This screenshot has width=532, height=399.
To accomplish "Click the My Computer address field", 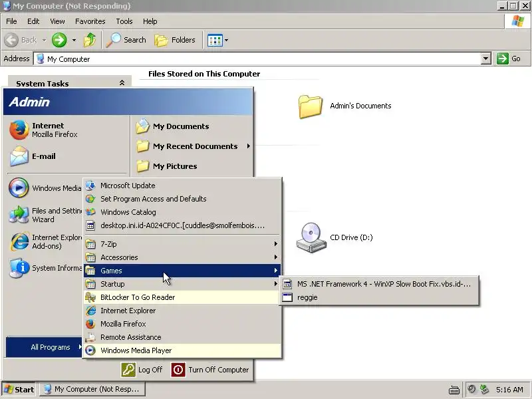I will [x=257, y=59].
